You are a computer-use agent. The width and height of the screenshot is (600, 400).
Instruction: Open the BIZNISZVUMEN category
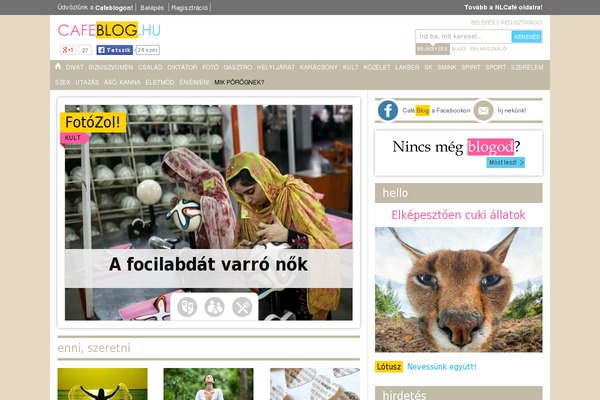[111, 67]
